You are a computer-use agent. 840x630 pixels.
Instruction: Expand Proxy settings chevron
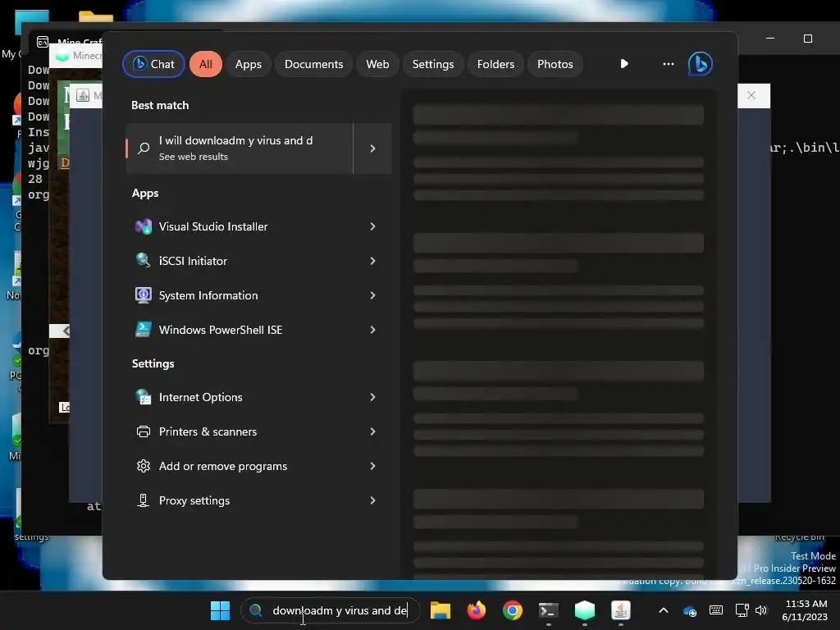(373, 500)
